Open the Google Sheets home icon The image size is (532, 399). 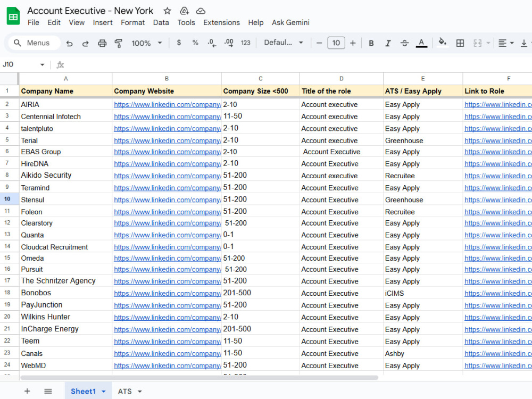point(13,16)
